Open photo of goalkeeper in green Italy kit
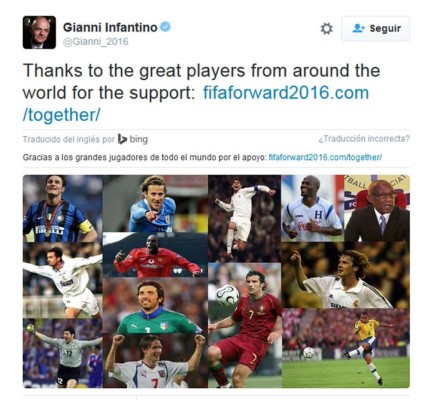Image resolution: width=434 pixels, height=400 pixels. [155, 306]
